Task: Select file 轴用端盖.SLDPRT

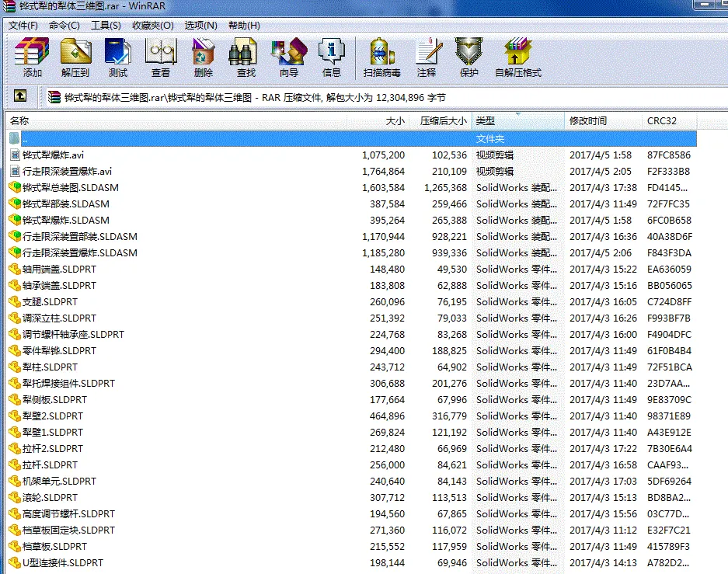Action: pyautogui.click(x=59, y=269)
